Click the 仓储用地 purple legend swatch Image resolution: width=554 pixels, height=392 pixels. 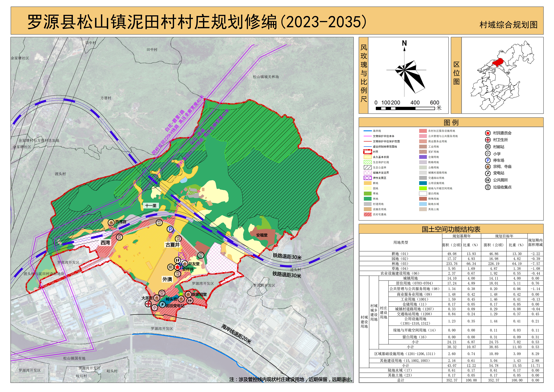pyautogui.click(x=423, y=157)
